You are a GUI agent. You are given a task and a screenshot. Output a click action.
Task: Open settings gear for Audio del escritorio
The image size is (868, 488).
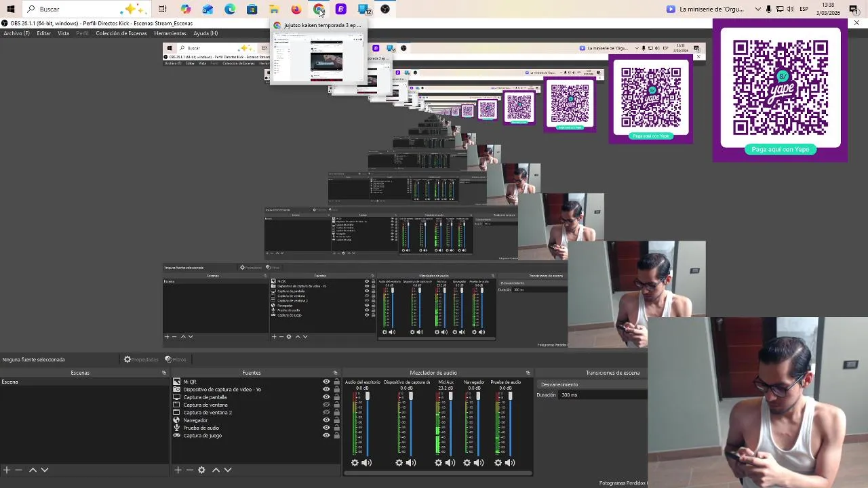pyautogui.click(x=355, y=463)
